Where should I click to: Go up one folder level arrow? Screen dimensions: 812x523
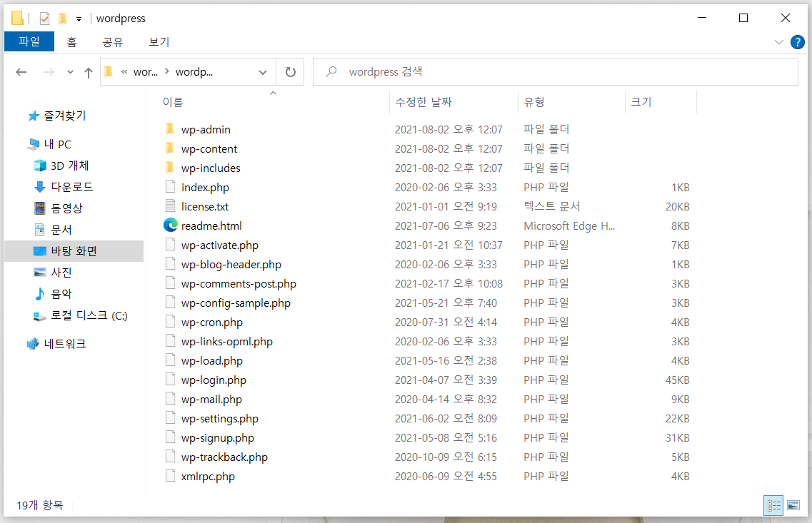click(89, 73)
